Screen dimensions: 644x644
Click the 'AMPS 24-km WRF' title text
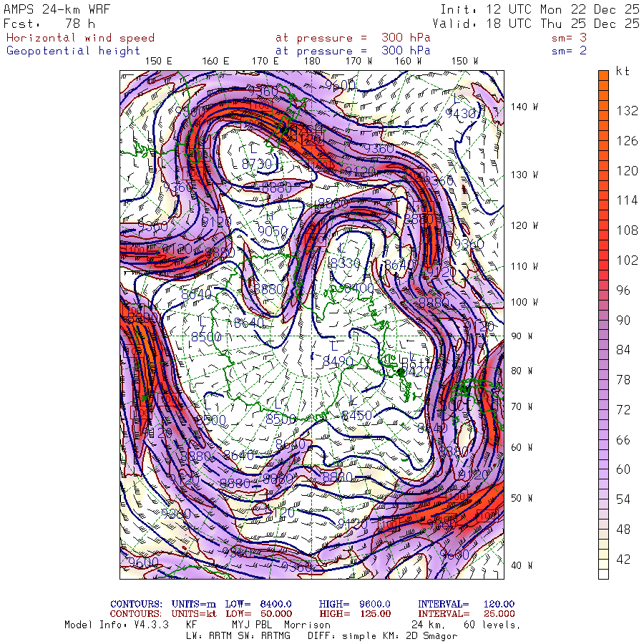coord(57,9)
